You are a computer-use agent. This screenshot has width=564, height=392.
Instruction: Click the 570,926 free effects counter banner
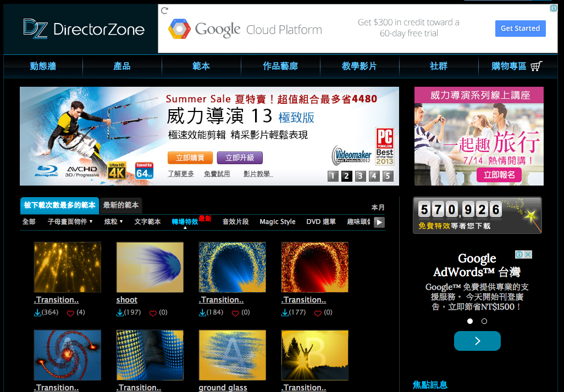477,215
